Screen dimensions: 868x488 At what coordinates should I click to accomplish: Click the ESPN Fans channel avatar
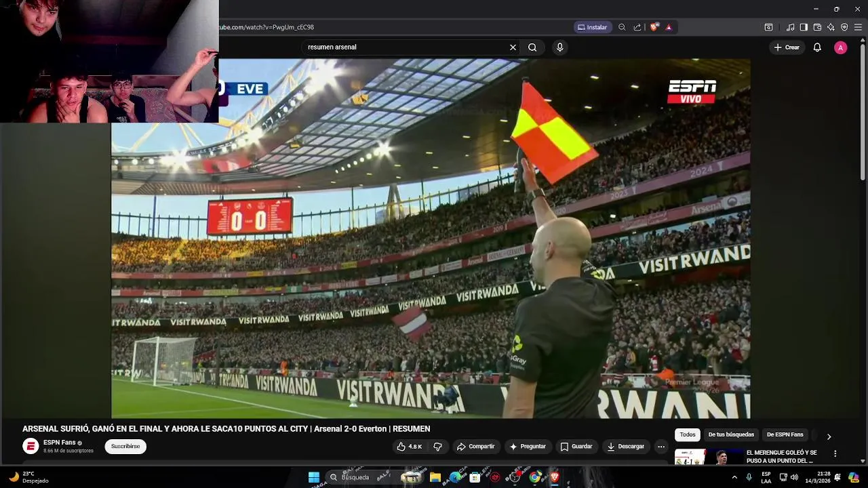31,447
